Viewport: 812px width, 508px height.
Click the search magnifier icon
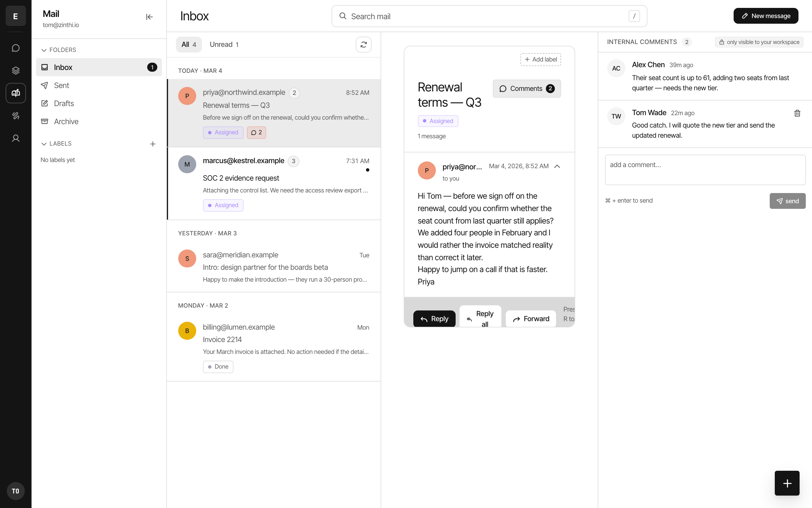(343, 16)
